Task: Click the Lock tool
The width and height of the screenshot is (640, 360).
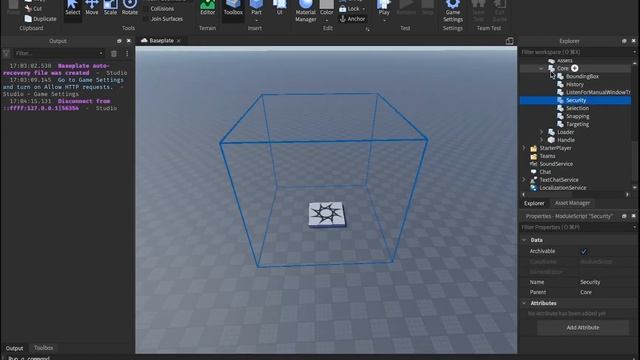Action: tap(349, 9)
